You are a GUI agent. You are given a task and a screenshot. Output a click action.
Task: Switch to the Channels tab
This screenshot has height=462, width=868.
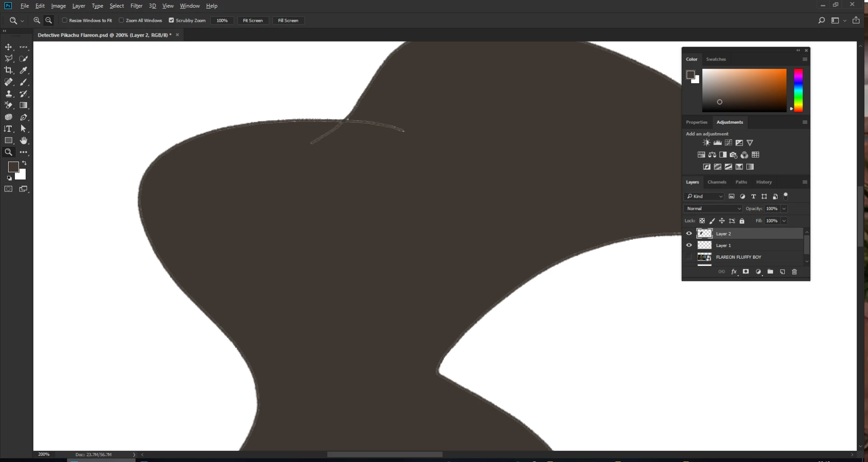717,182
